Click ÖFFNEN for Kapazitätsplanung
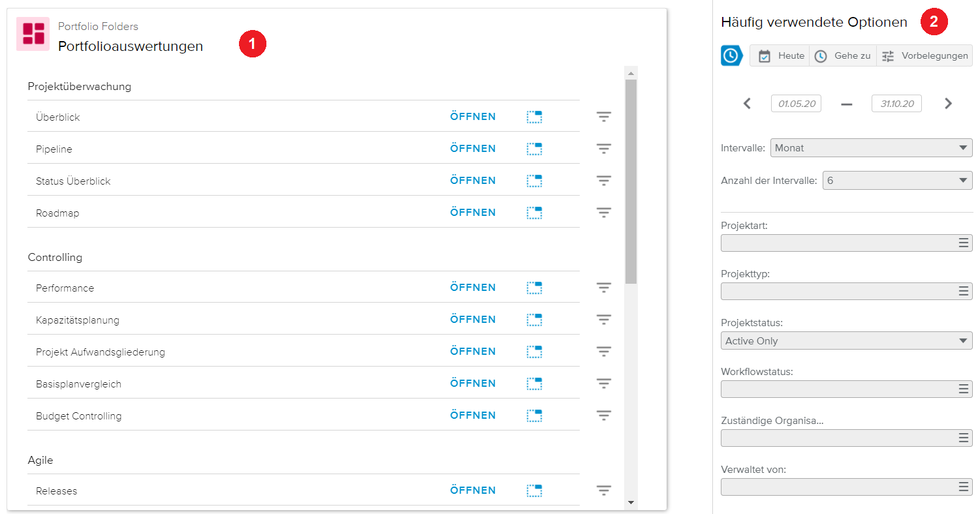Viewport: 980px width, 514px height. (473, 320)
